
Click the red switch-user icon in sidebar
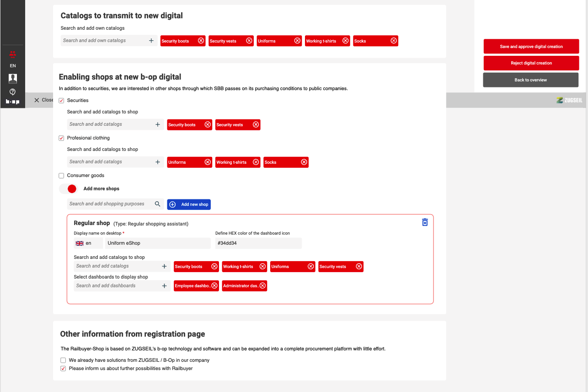(13, 54)
